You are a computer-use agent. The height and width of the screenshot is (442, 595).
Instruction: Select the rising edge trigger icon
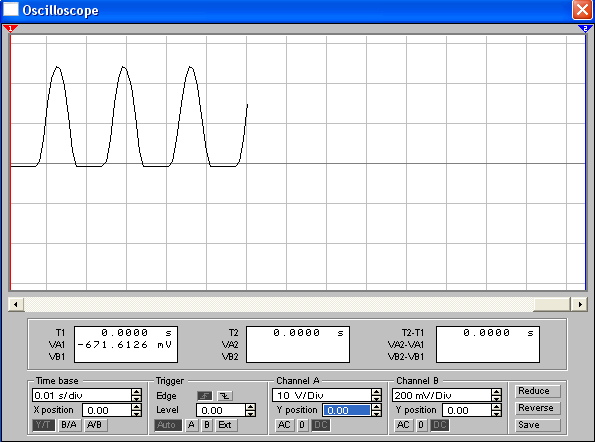(205, 396)
